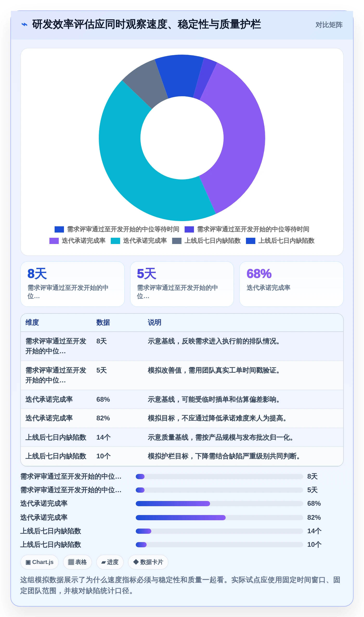Click the 数据 column header
Image resolution: width=364 pixels, height=617 pixels.
[x=103, y=323]
